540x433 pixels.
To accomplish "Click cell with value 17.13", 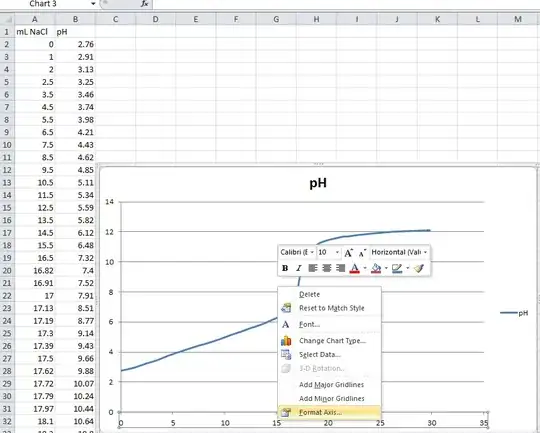I will click(34, 308).
